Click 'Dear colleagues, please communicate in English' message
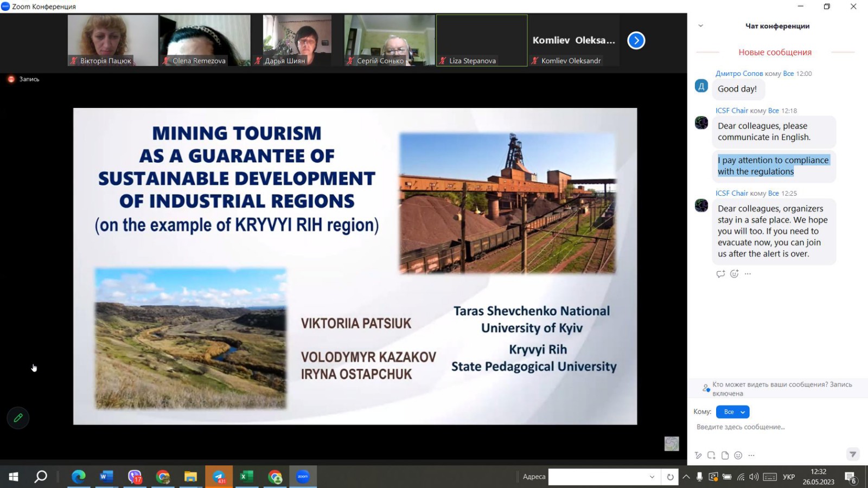The width and height of the screenshot is (868, 488). coord(773,132)
